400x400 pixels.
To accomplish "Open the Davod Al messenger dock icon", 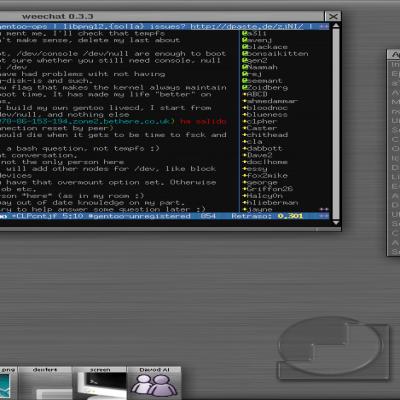I will (x=154, y=383).
